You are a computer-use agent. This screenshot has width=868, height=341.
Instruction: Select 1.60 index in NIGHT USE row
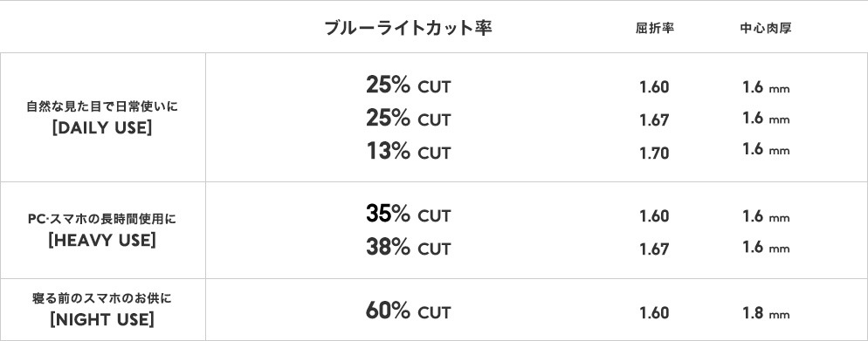click(x=654, y=313)
